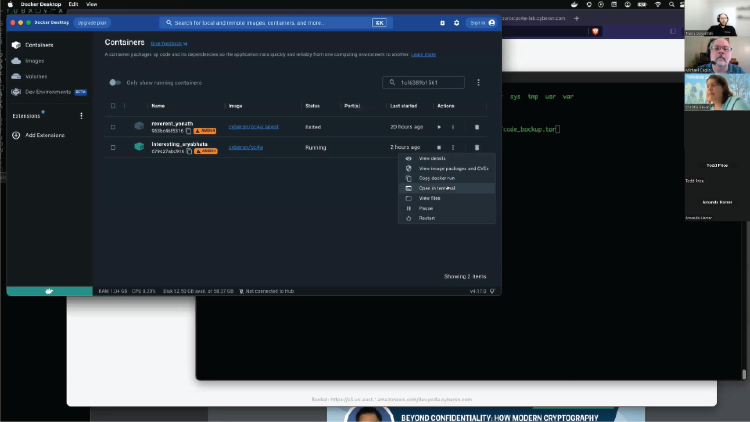Choose View files from context menu
This screenshot has height=422, width=750.
coord(447,198)
